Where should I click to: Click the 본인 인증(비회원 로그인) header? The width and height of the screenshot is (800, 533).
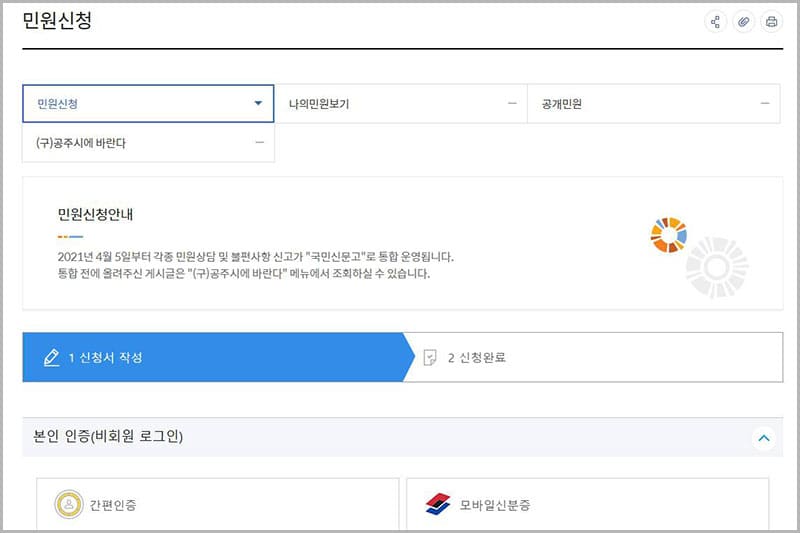tap(108, 437)
